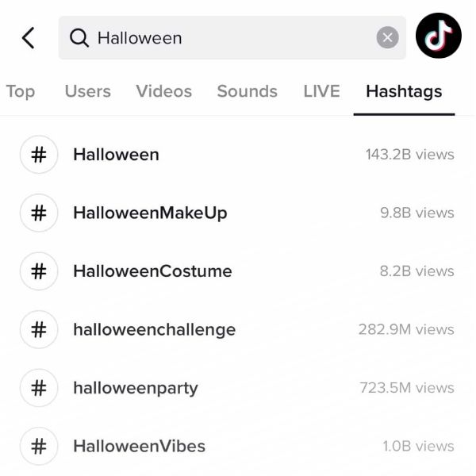Tap the search magnifier icon
This screenshot has width=476, height=476.
79,38
